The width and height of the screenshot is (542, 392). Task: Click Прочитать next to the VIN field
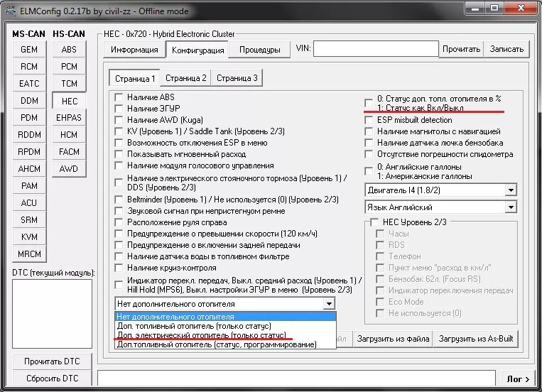point(461,49)
